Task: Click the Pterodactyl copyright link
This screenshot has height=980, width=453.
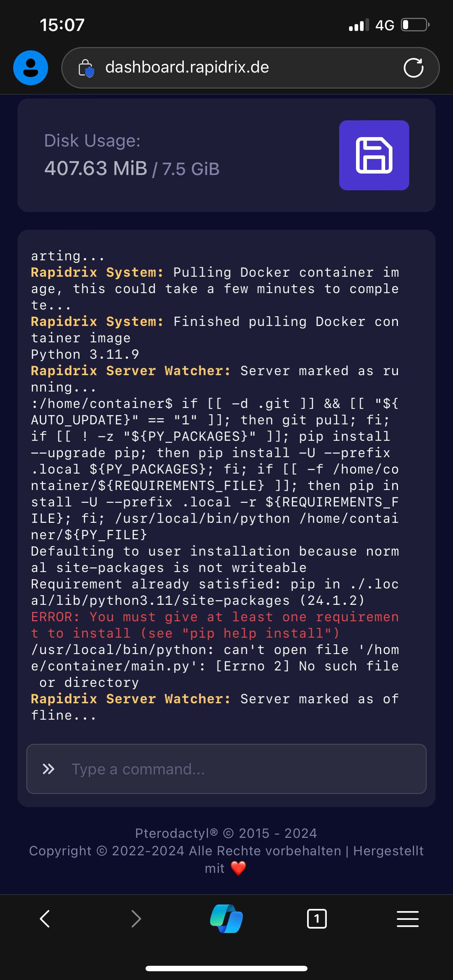Action: (x=226, y=833)
